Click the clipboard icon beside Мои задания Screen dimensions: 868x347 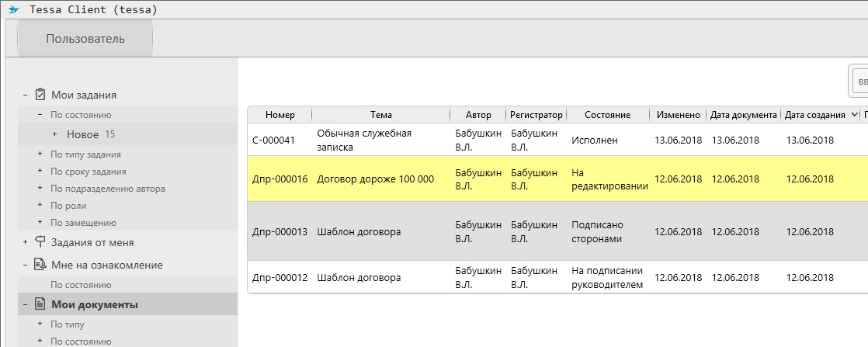[x=40, y=95]
